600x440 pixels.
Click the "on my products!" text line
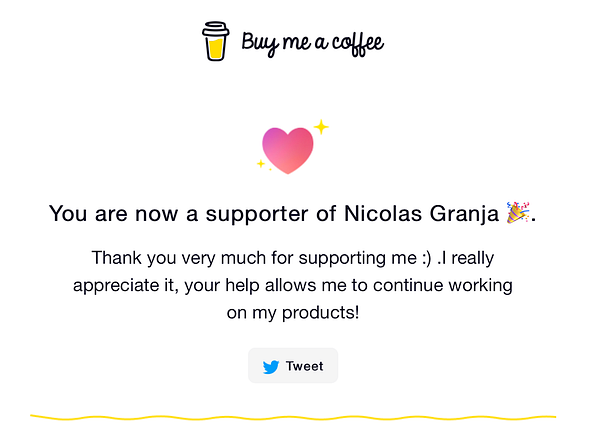coord(292,313)
